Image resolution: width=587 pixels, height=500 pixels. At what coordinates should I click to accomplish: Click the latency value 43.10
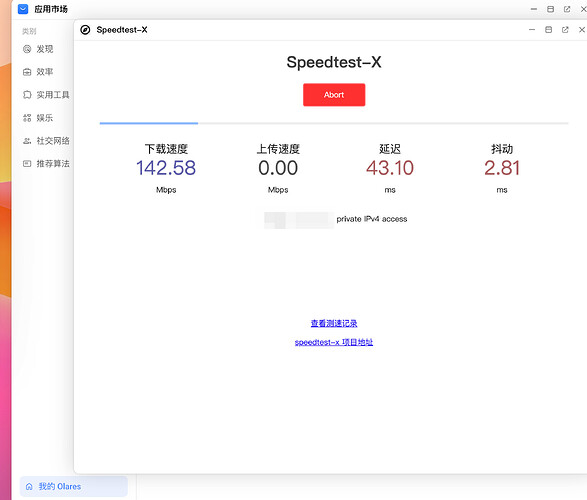pyautogui.click(x=390, y=168)
